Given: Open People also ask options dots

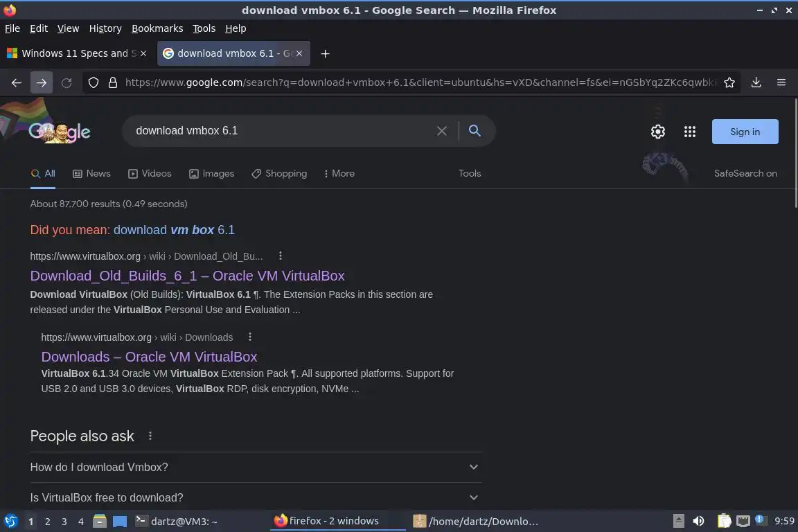Looking at the screenshot, I should click(x=150, y=436).
